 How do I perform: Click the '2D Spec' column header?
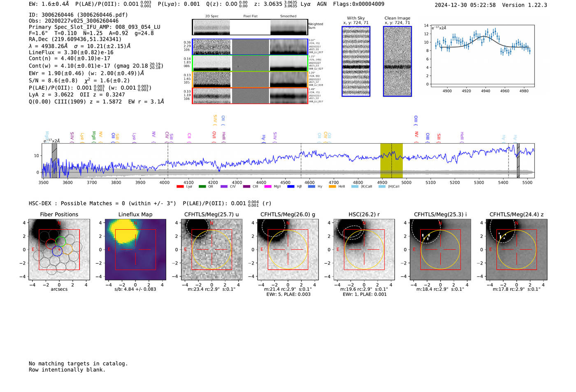click(x=211, y=16)
